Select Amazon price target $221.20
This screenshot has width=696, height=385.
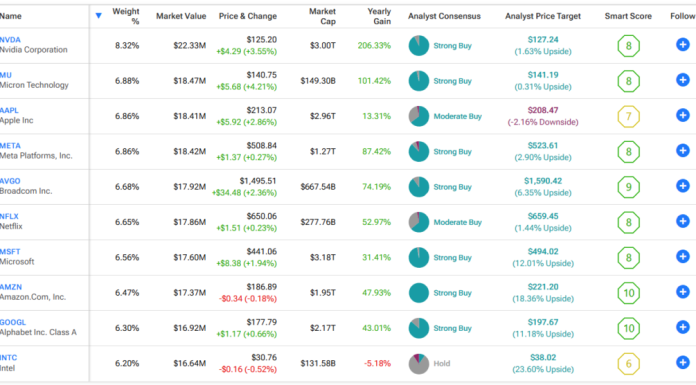(x=543, y=287)
